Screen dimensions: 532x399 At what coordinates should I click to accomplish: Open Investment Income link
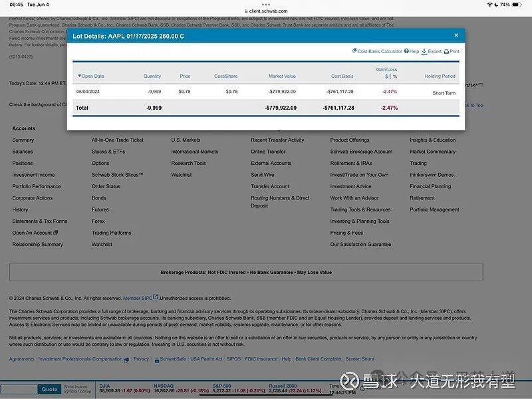point(33,175)
